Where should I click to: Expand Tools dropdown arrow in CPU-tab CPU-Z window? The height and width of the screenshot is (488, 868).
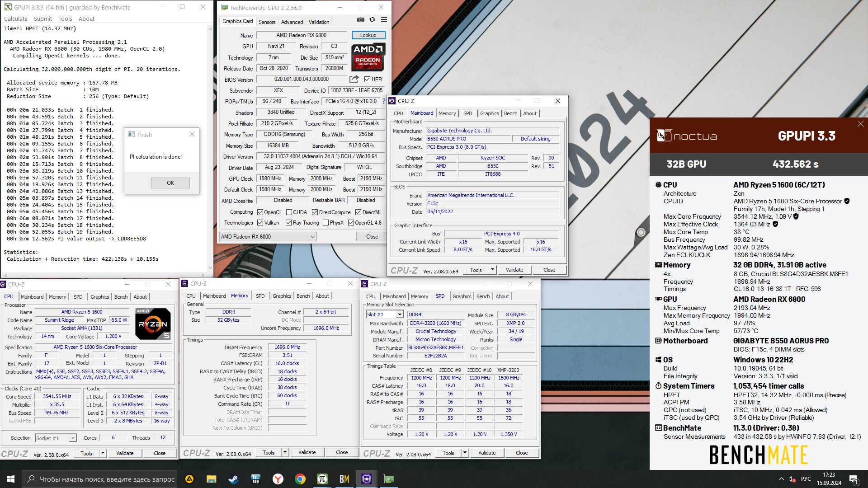(103, 453)
